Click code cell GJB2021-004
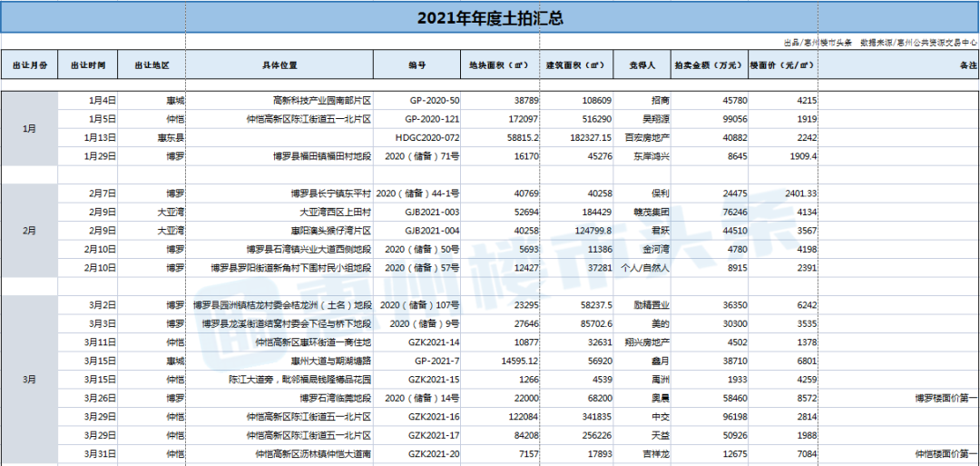The width and height of the screenshot is (980, 466). pos(417,231)
